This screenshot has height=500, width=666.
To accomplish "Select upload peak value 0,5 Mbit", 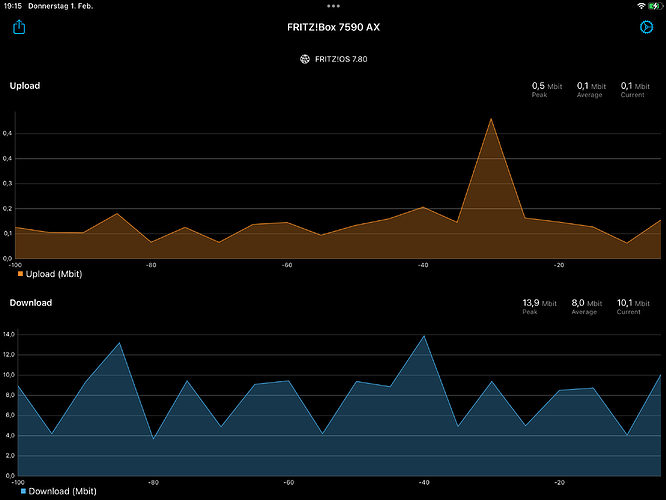I will 547,86.
